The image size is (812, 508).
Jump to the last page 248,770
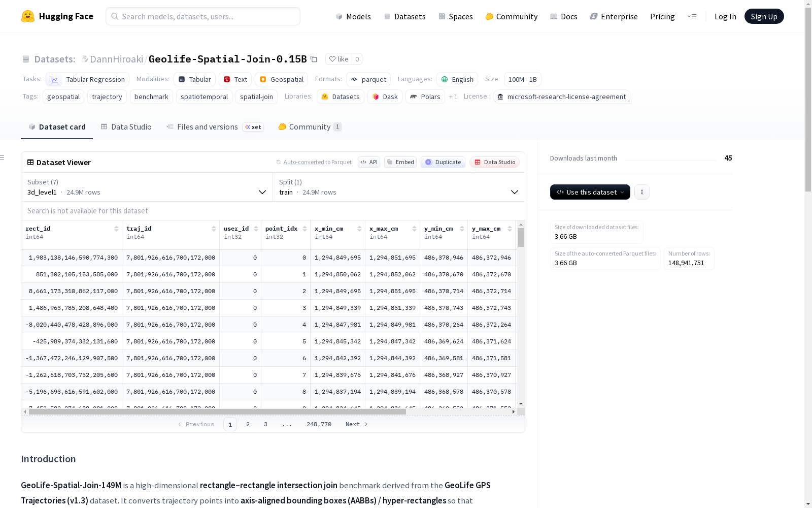(x=319, y=424)
